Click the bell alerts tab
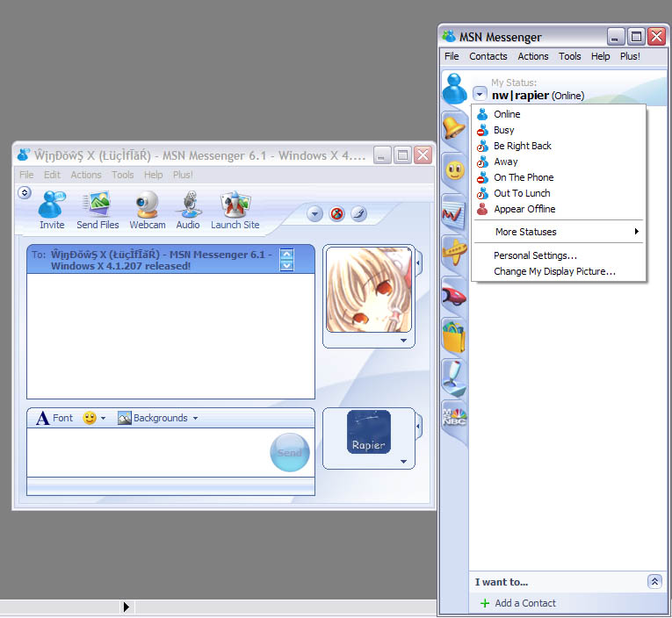 tap(454, 127)
